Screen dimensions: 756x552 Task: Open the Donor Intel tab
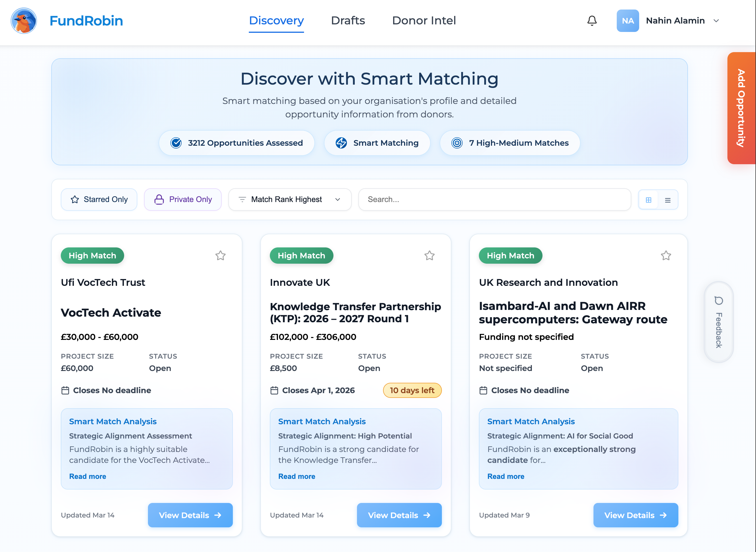pyautogui.click(x=424, y=21)
